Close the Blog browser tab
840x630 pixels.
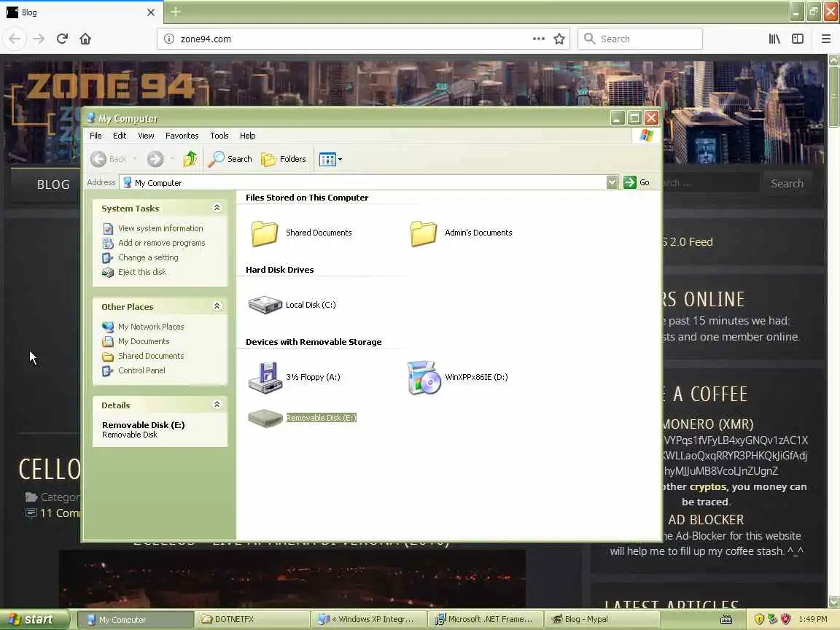coord(150,12)
